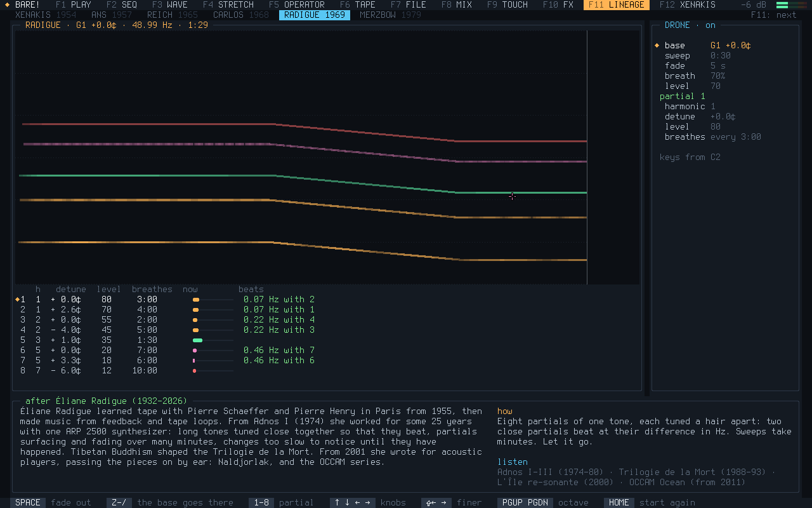Click the BARE! diamond logo icon
812x508 pixels.
point(7,4)
